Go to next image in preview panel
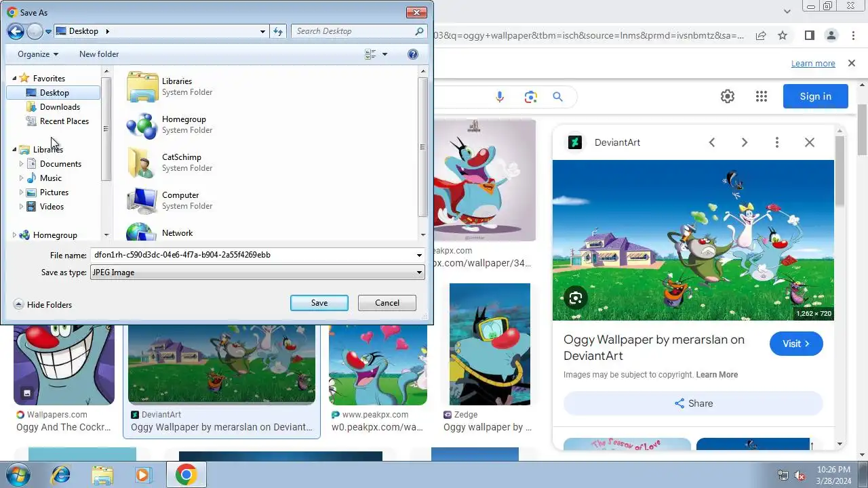The width and height of the screenshot is (868, 488). [745, 142]
